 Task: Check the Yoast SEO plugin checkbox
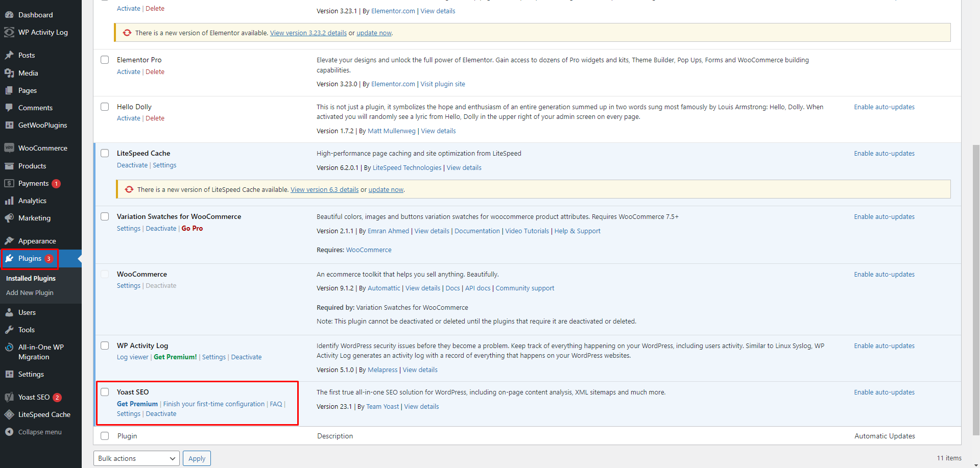[x=105, y=392]
